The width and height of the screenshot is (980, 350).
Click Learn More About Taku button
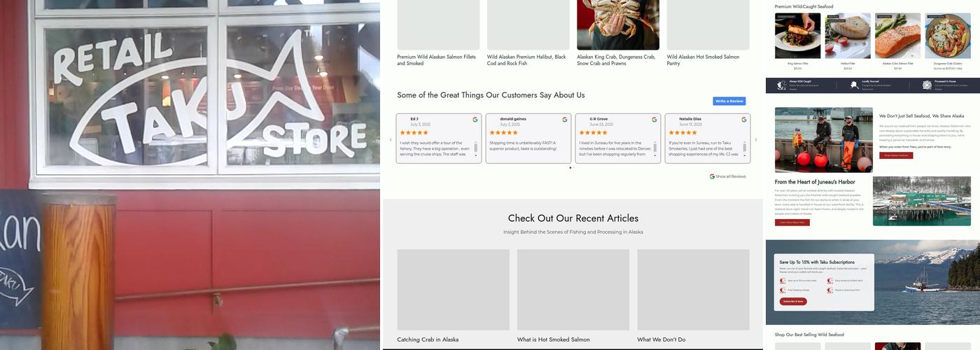point(792,223)
